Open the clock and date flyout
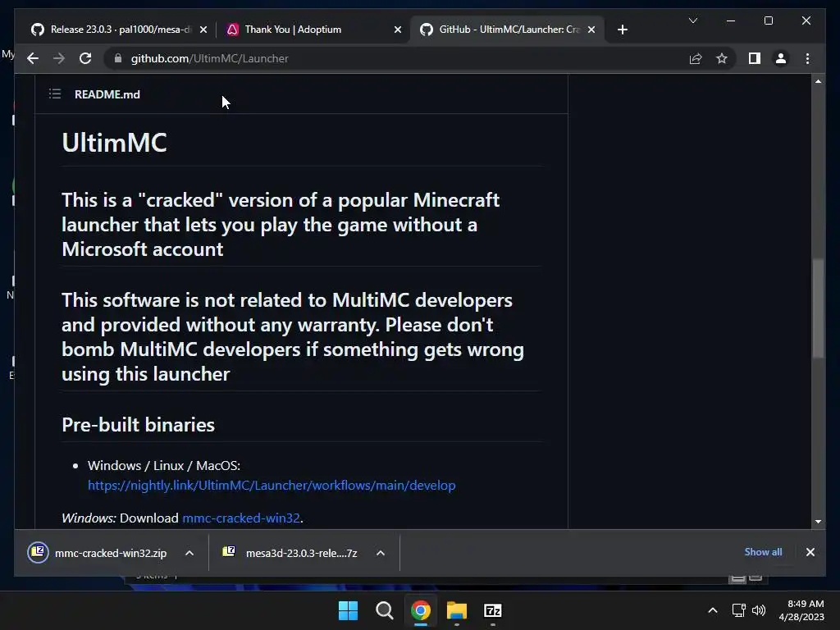The image size is (840, 630). 801,610
